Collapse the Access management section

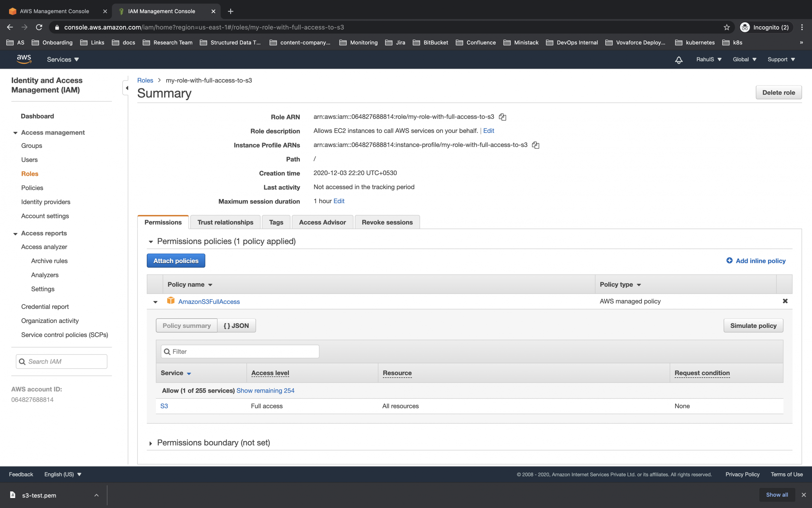[15, 133]
